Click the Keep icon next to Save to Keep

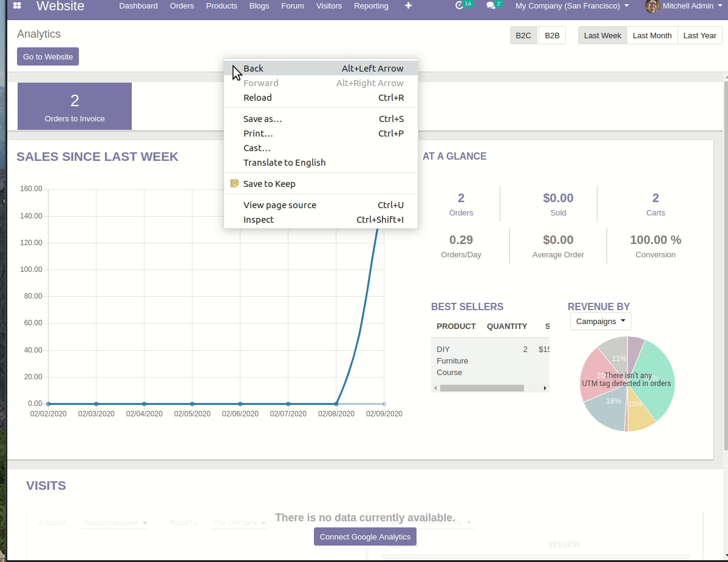click(x=234, y=183)
